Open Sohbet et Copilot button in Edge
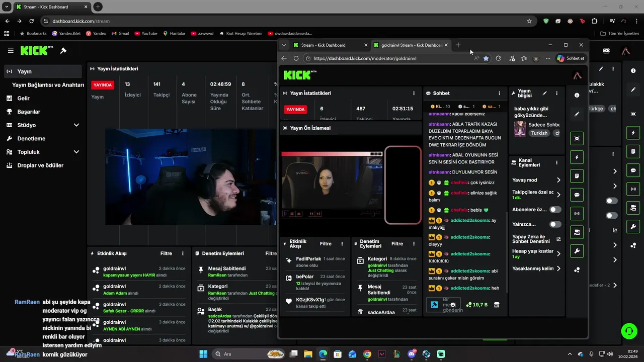644x362 pixels. [x=571, y=58]
